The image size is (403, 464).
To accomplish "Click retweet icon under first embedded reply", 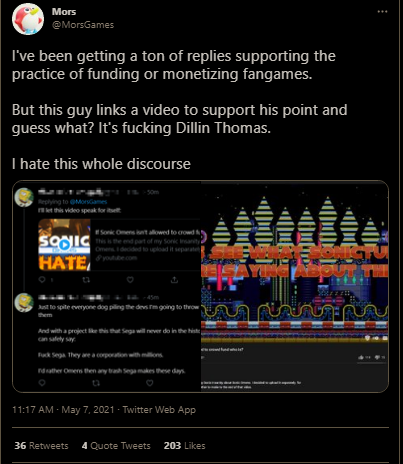I will click(86, 280).
